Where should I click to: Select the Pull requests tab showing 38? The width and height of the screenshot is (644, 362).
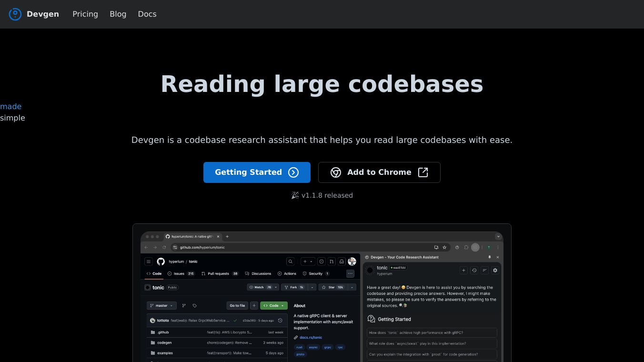coord(220,274)
